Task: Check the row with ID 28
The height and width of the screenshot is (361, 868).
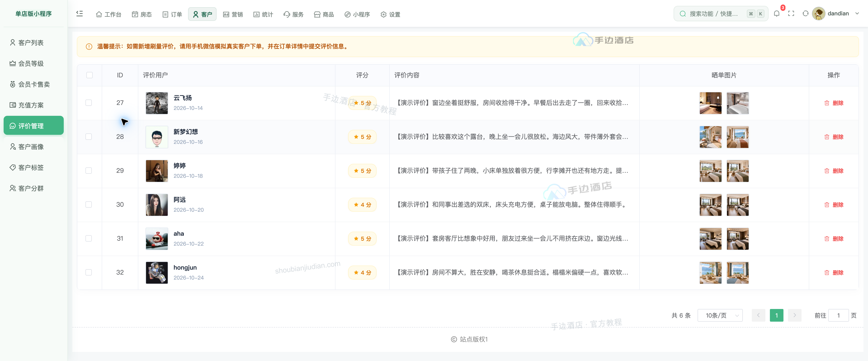Action: point(89,137)
